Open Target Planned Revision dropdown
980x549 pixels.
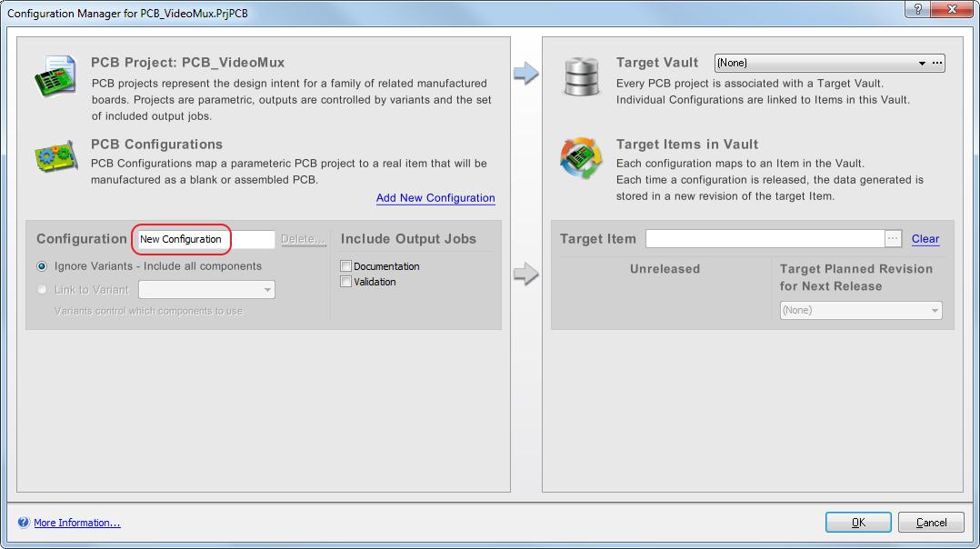tap(934, 311)
